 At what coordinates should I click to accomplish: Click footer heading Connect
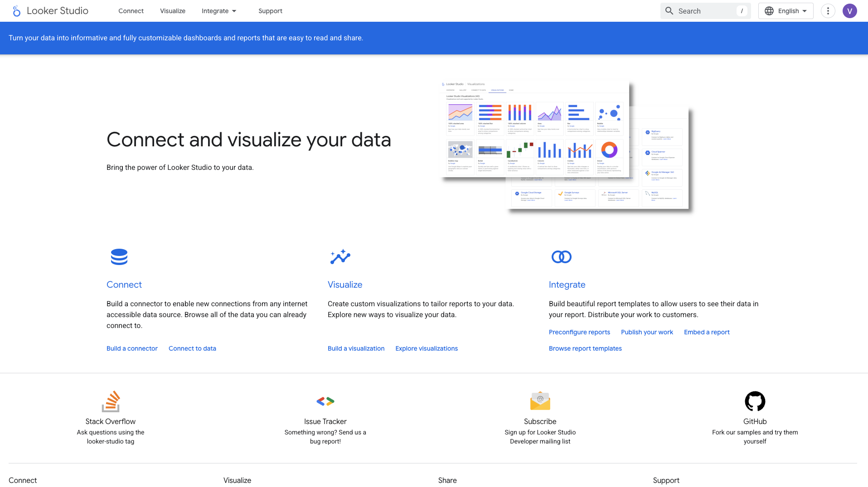coord(23,480)
